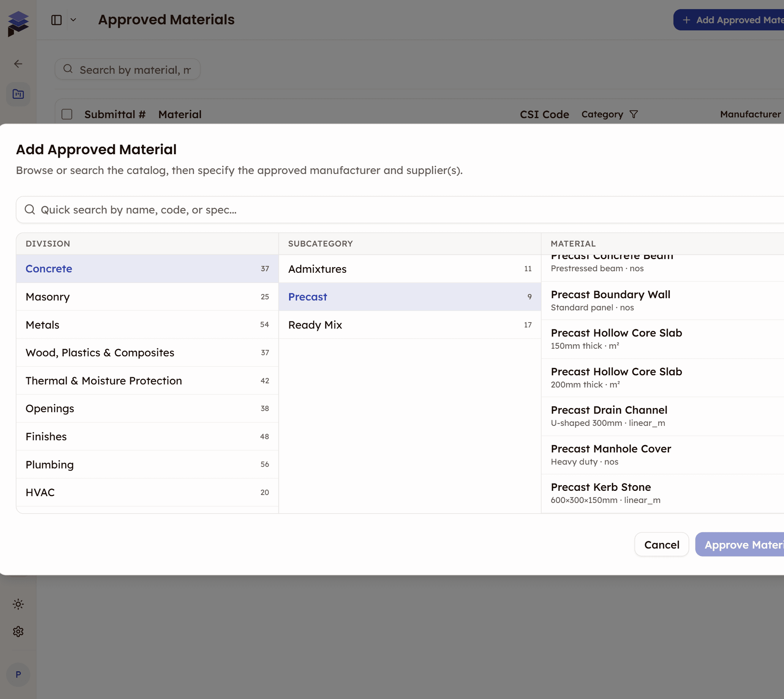Open the sidebar layout chevron dropdown
Screen dimensions: 784x699
pyautogui.click(x=73, y=20)
